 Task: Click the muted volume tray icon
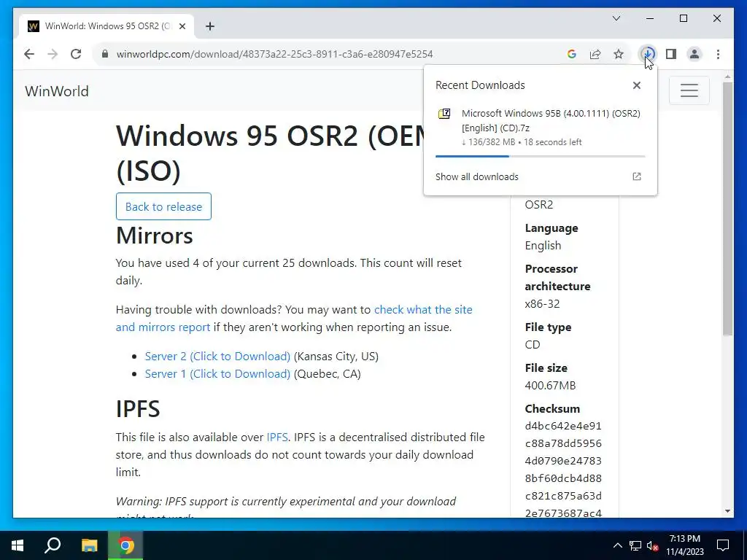click(x=652, y=545)
